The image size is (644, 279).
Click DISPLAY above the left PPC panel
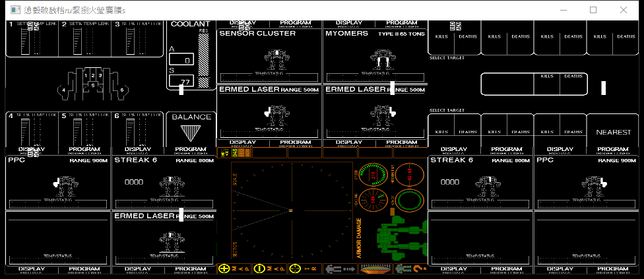coord(32,149)
